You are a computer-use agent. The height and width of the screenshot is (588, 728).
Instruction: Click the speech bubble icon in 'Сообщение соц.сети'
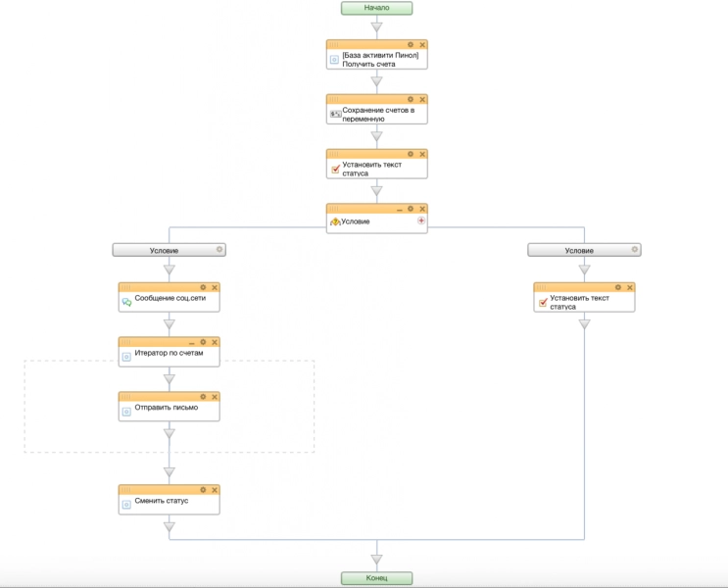point(126,303)
